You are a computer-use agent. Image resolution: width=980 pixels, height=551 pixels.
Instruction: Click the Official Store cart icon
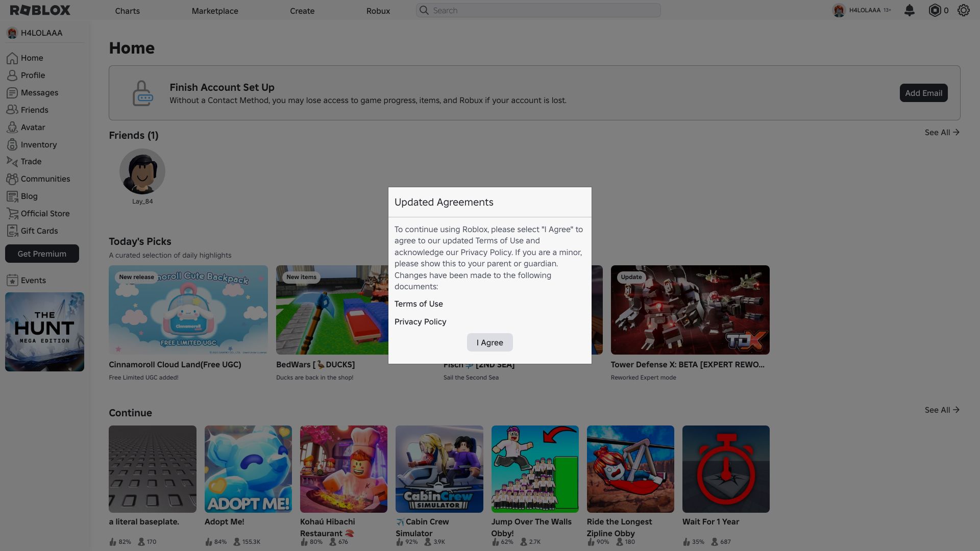coord(12,214)
